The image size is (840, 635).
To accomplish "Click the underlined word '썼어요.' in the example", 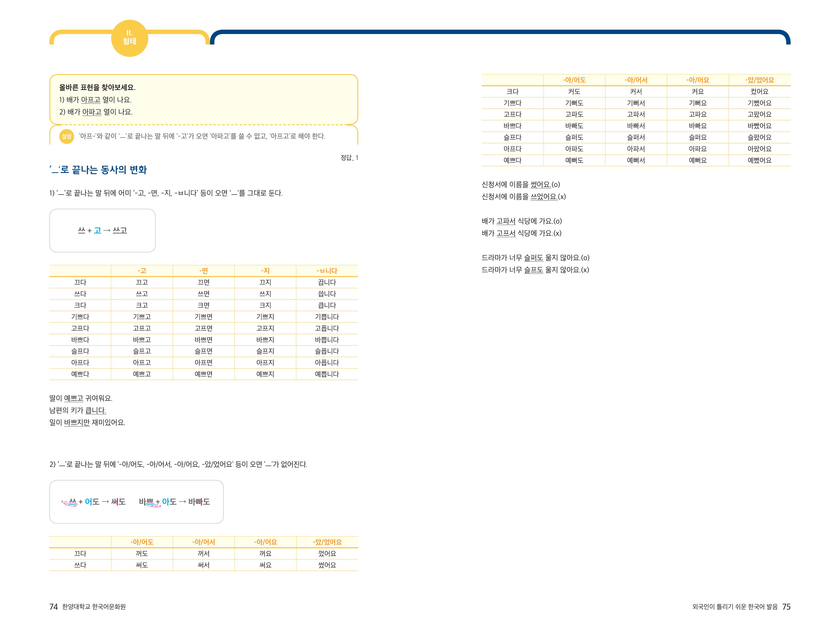I will coord(541,184).
